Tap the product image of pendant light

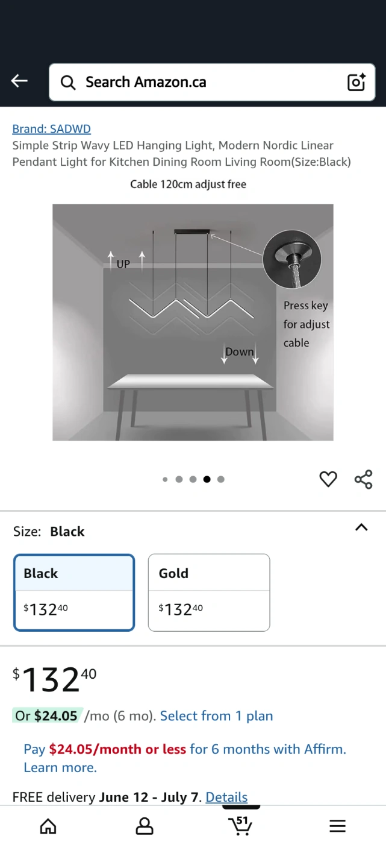[x=193, y=322]
